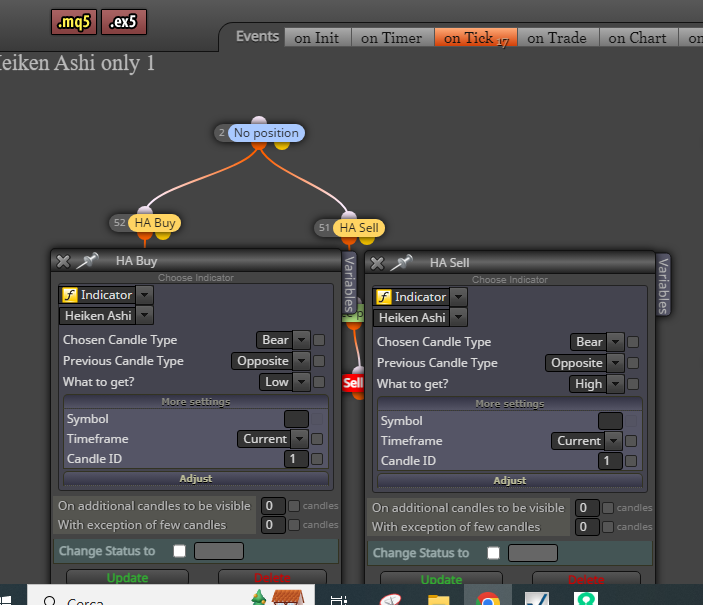Open Indicator type dropdown in HA Buy
Image resolution: width=703 pixels, height=605 pixels.
pyautogui.click(x=144, y=295)
